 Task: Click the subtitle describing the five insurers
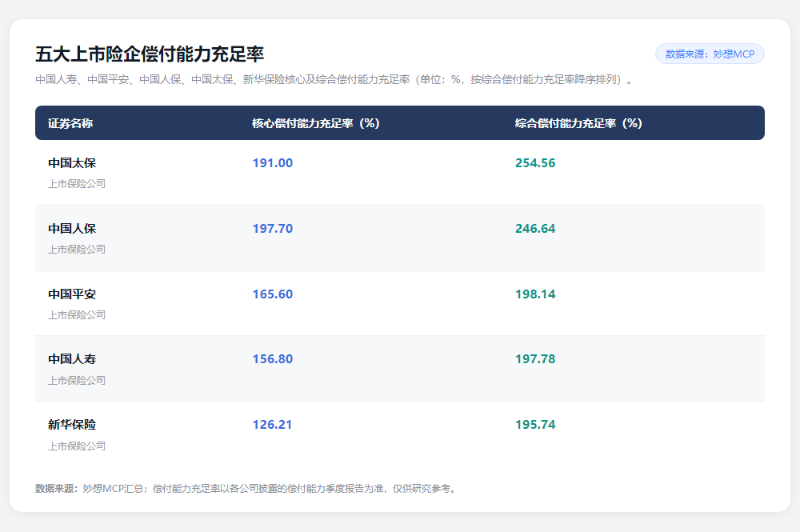[x=334, y=80]
